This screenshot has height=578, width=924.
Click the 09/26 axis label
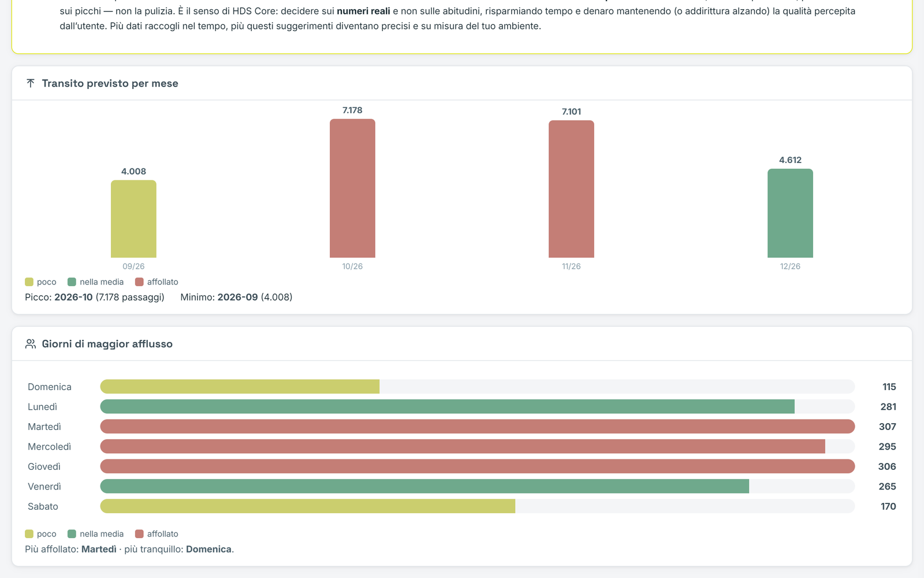click(133, 266)
